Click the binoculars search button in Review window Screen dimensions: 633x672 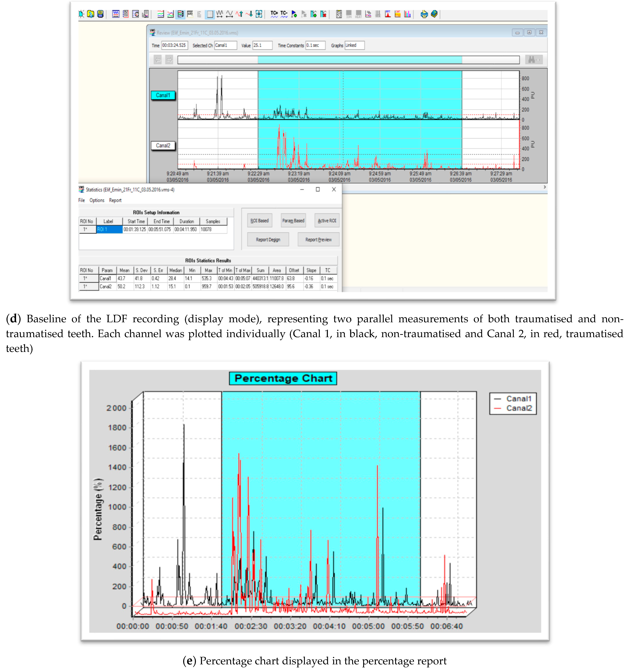point(534,60)
